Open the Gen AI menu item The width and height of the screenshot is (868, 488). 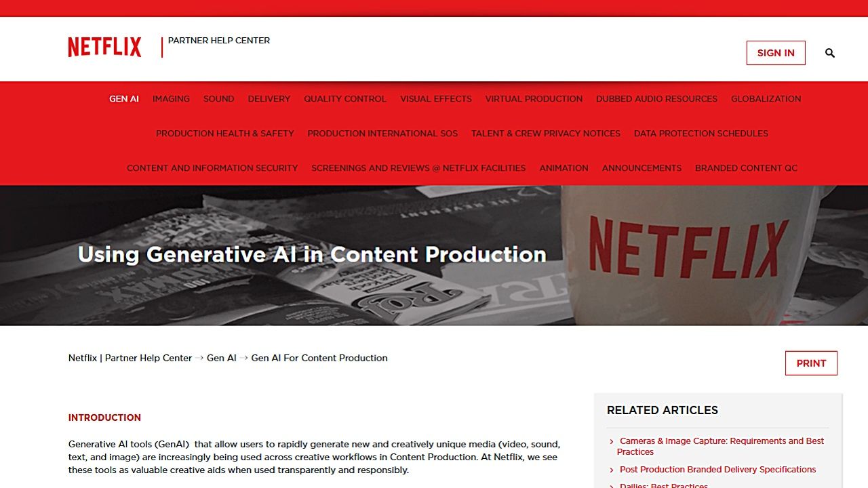pyautogui.click(x=124, y=99)
